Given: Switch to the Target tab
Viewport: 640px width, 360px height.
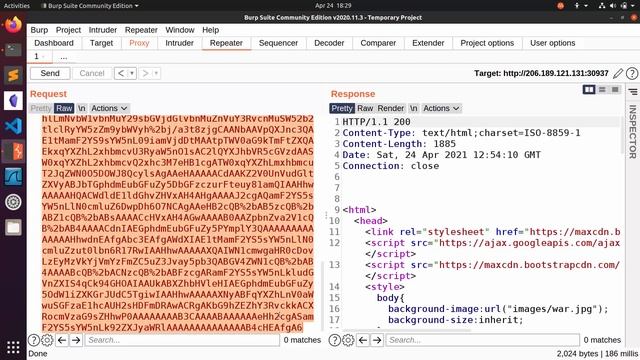Looking at the screenshot, I should 101,43.
